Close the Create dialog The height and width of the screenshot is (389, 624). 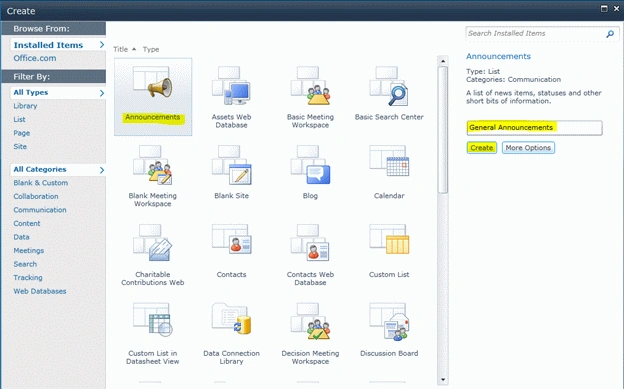tap(617, 8)
